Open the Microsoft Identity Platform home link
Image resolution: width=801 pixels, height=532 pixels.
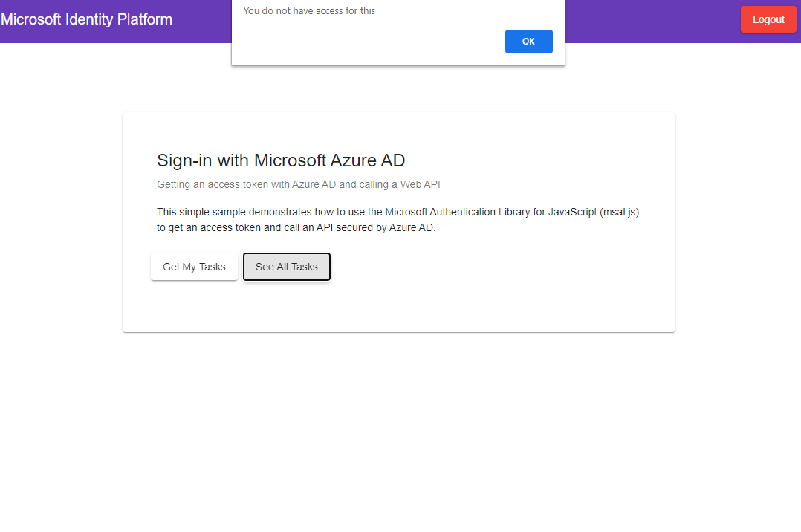pos(87,19)
